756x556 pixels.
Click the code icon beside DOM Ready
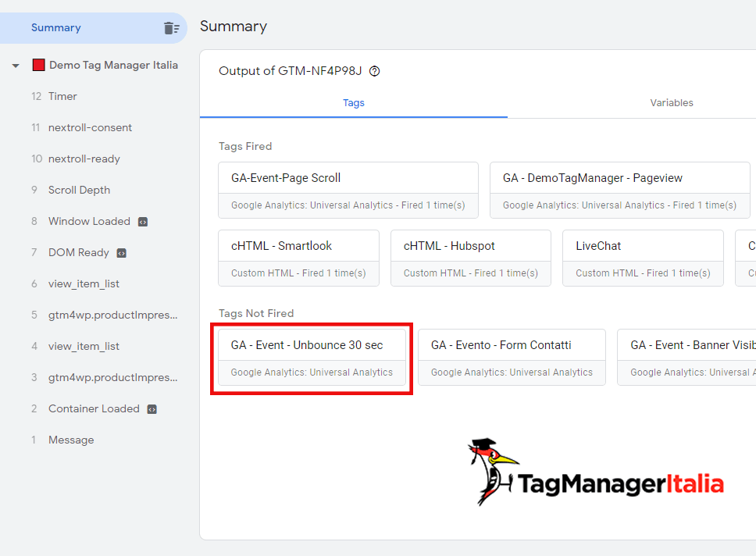[x=122, y=253]
